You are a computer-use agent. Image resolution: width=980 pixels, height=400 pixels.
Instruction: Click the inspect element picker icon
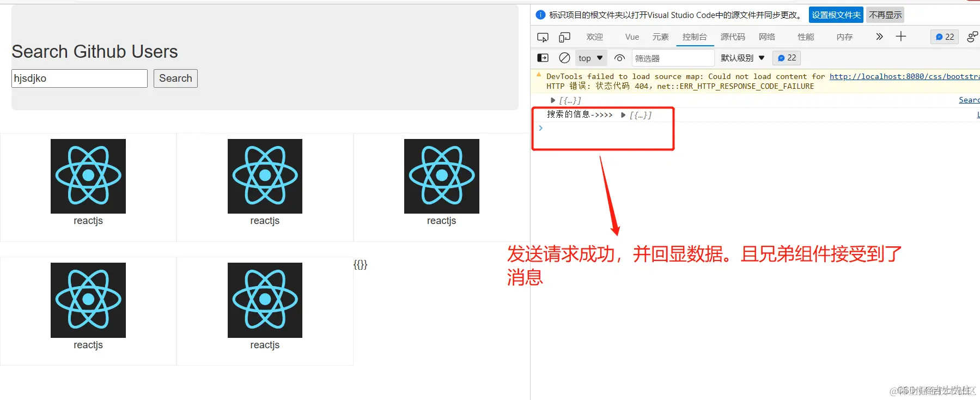(x=543, y=37)
